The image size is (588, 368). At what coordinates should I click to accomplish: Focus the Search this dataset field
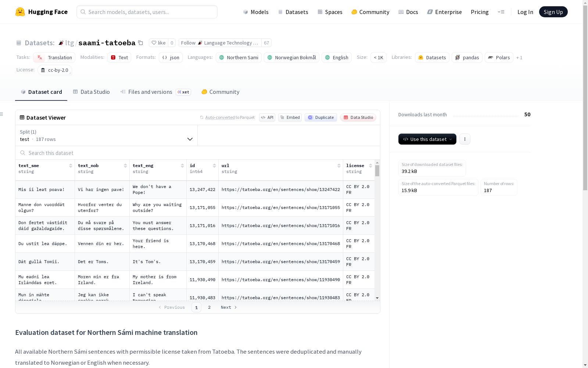click(x=198, y=153)
